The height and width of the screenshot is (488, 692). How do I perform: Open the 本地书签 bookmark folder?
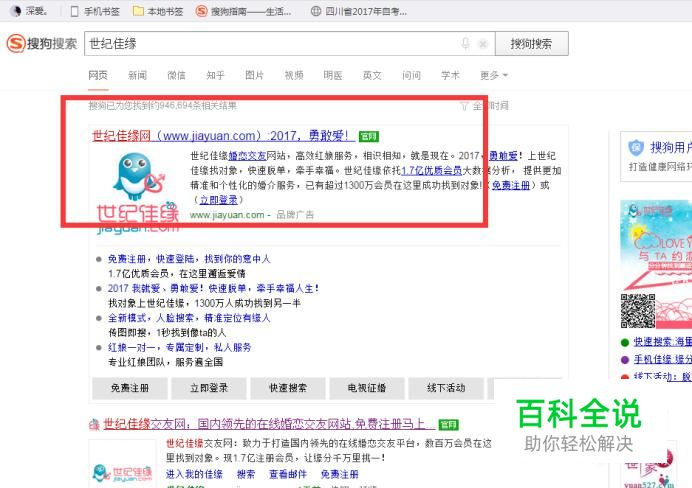tap(158, 11)
